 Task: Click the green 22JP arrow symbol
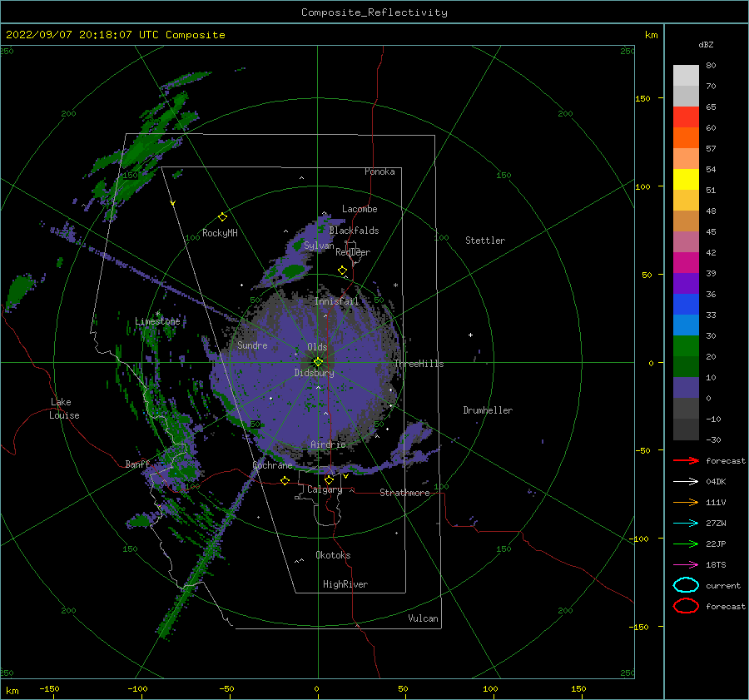tap(686, 544)
